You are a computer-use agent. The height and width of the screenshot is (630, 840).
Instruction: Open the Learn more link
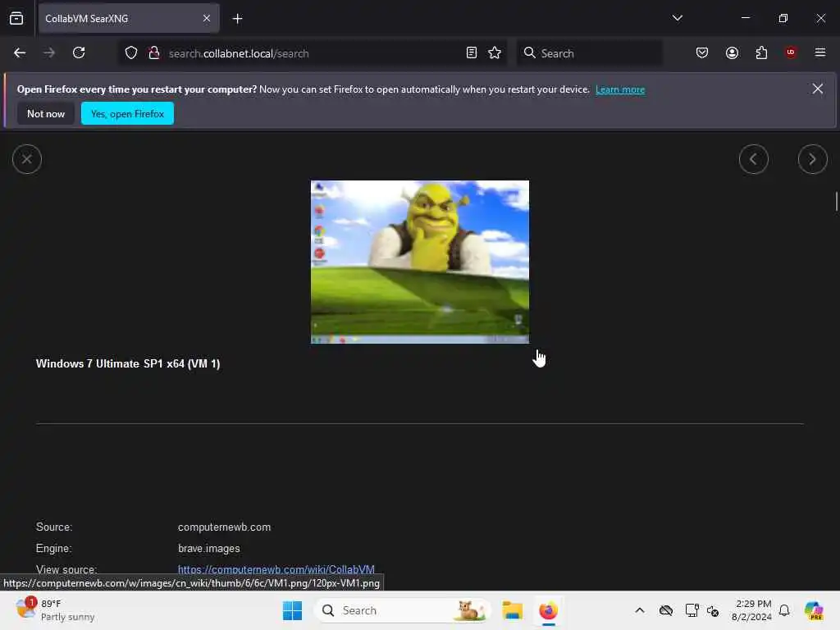620,89
